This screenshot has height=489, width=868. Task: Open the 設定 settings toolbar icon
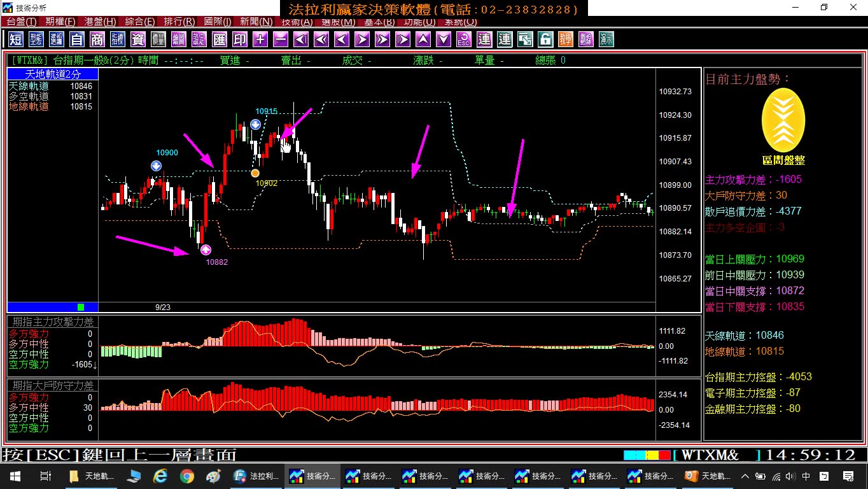(x=199, y=39)
